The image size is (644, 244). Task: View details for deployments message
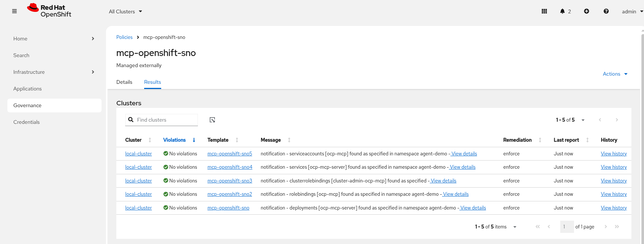point(473,208)
